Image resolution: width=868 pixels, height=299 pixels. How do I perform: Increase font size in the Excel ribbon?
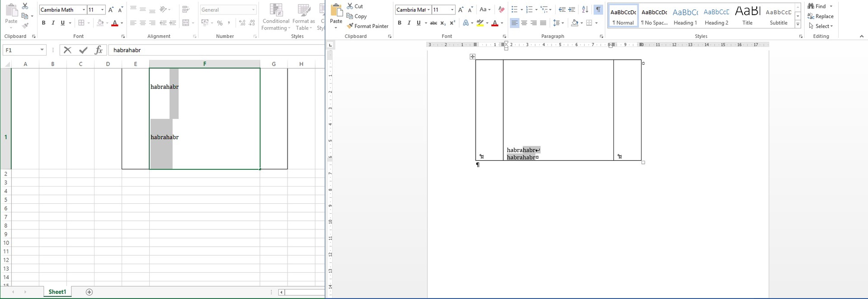point(111,9)
